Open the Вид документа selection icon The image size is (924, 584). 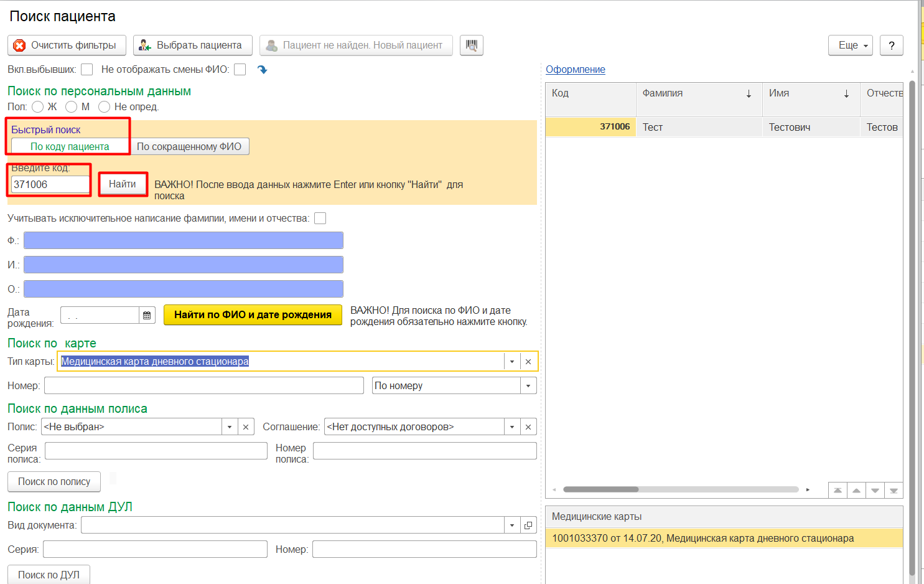[x=528, y=525]
